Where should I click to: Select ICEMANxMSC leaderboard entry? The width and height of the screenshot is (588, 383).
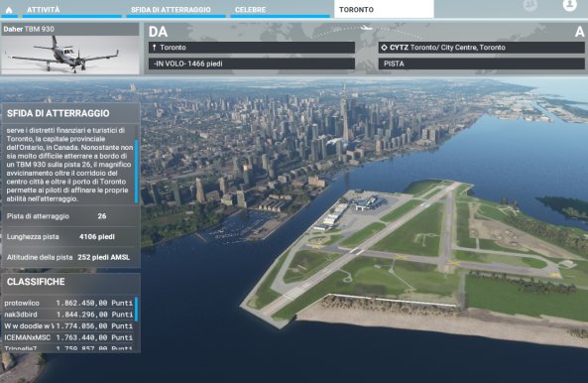(68, 337)
